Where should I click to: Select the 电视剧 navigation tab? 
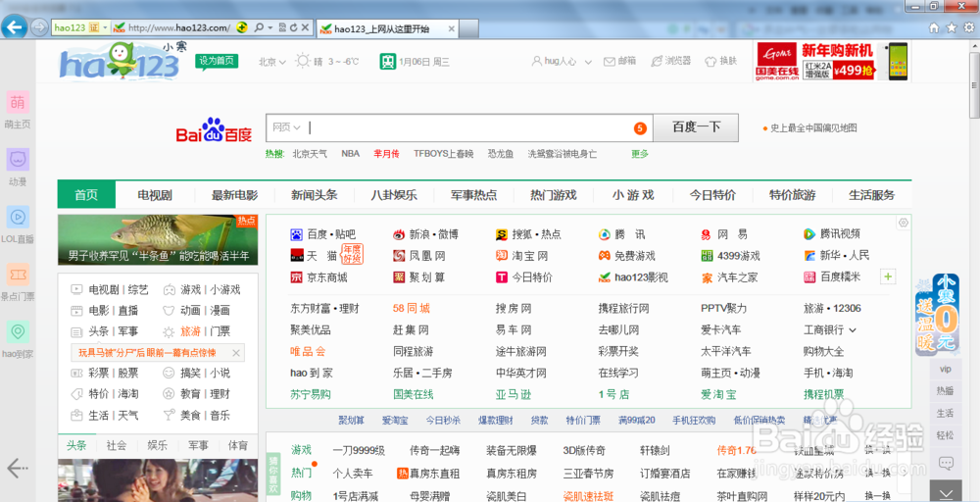[x=155, y=195]
